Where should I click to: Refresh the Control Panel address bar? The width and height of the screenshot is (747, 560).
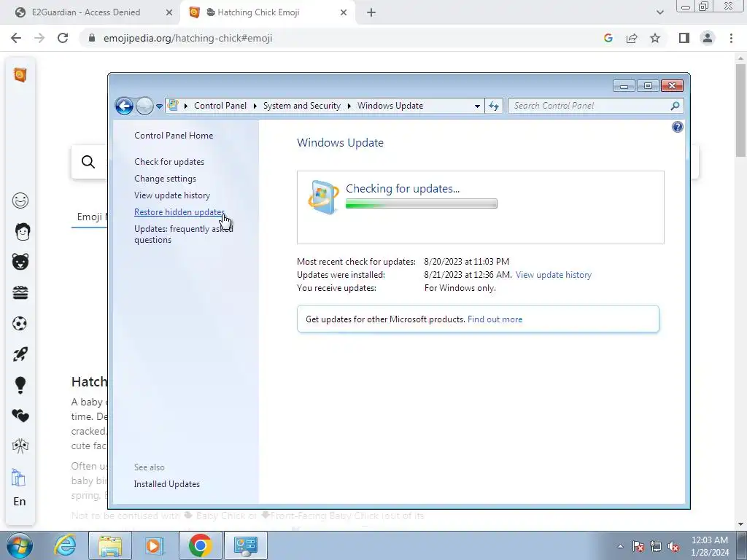click(494, 106)
